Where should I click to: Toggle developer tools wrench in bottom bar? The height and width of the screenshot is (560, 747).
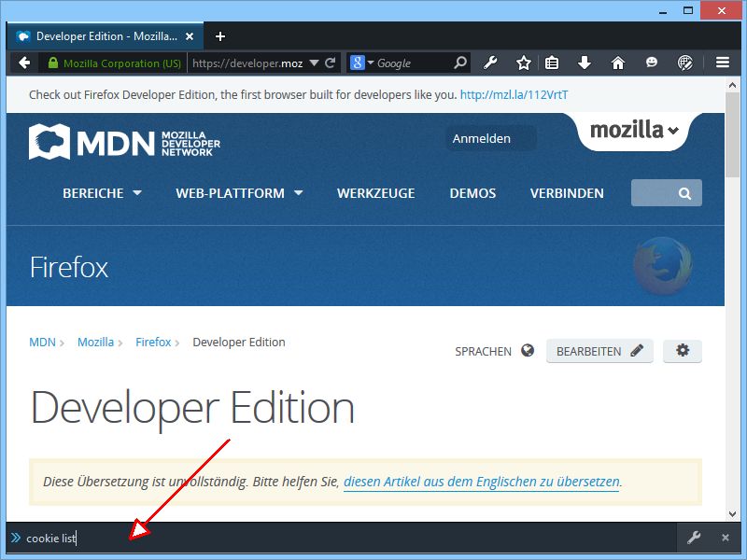pos(694,538)
